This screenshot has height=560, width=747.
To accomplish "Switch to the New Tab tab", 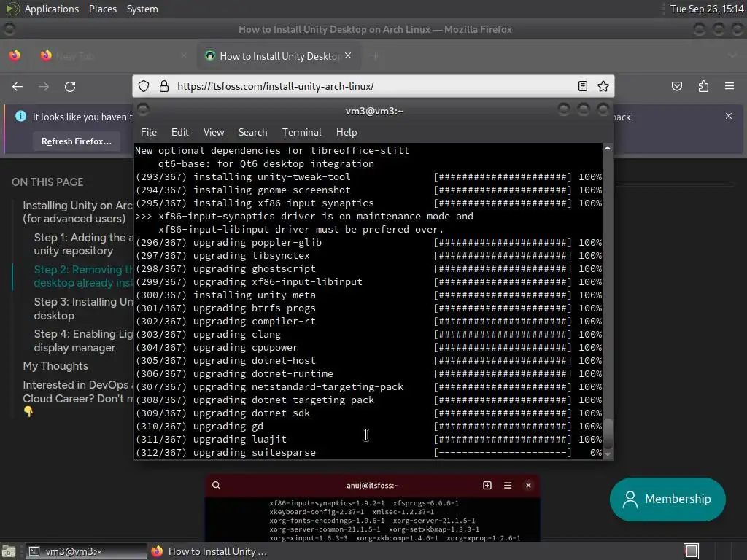I will (112, 56).
